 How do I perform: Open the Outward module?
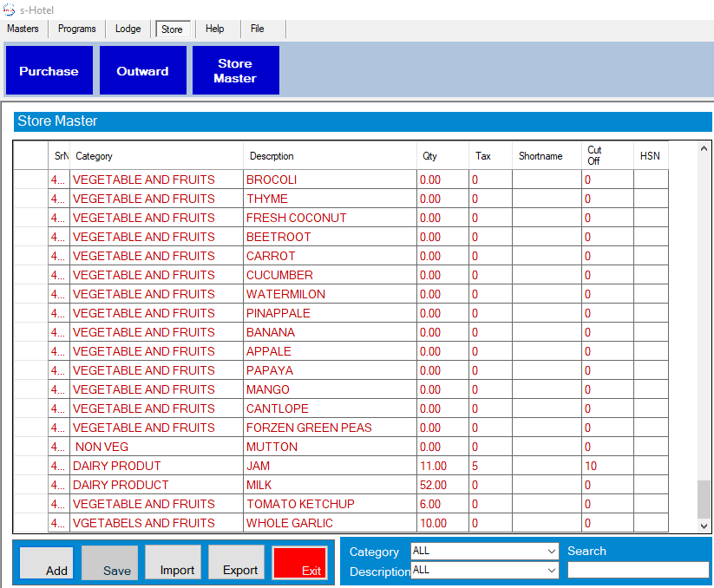[142, 71]
